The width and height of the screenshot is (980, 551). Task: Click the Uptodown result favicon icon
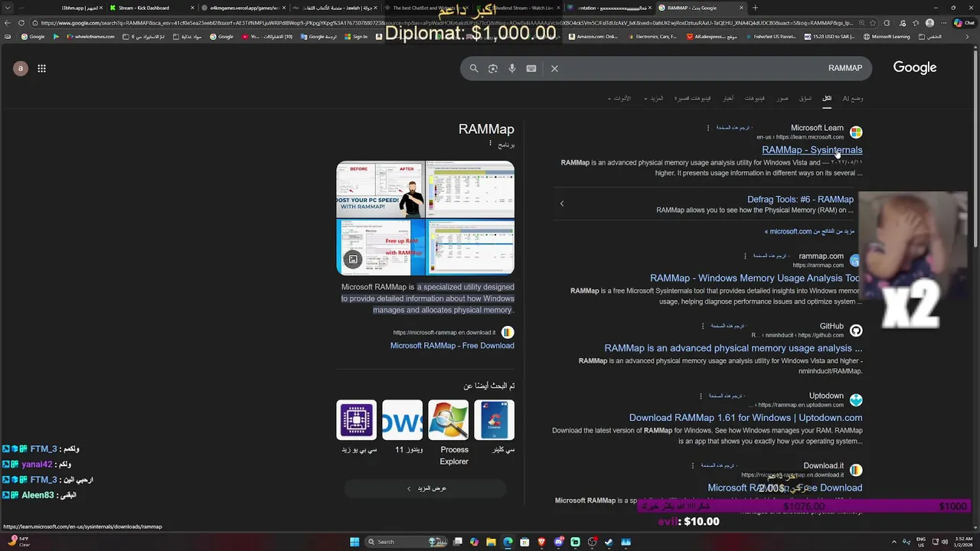coord(856,400)
